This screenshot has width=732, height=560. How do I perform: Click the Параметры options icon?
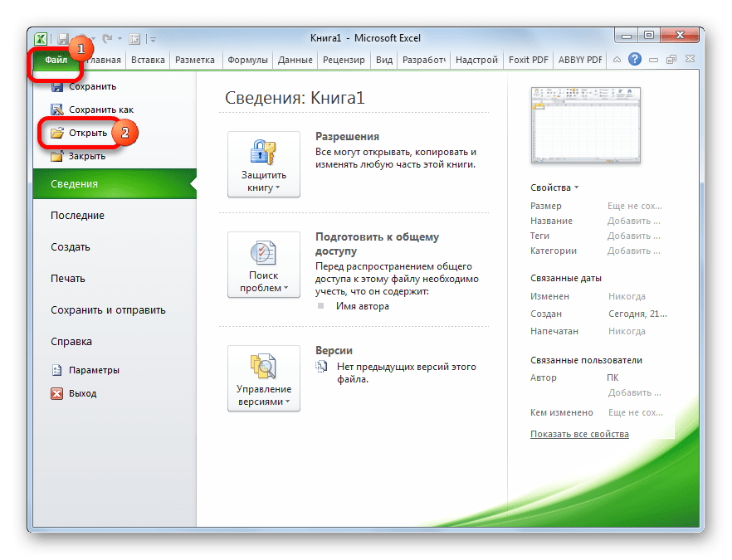coord(57,370)
